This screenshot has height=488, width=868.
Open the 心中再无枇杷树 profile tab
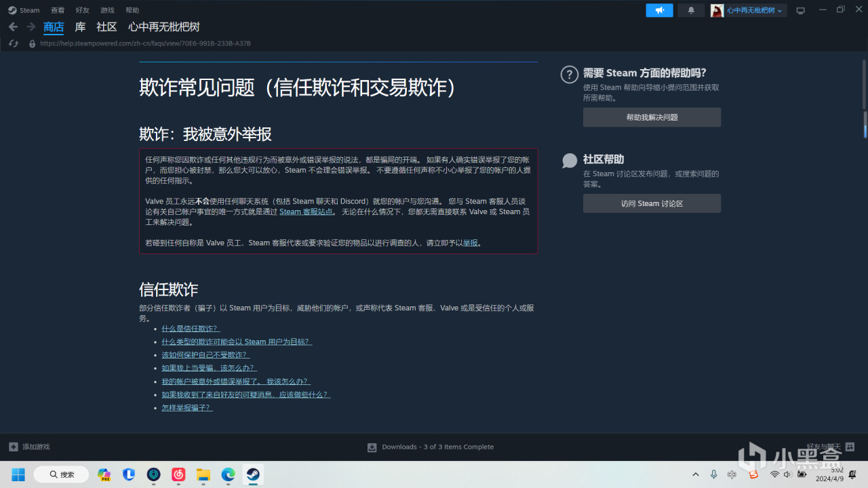[164, 27]
